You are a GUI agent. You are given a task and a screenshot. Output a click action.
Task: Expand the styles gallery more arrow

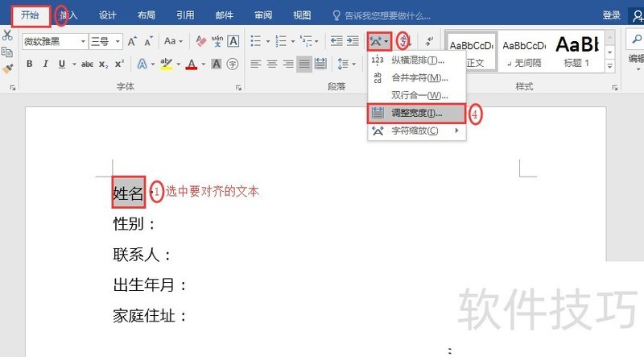tap(610, 66)
